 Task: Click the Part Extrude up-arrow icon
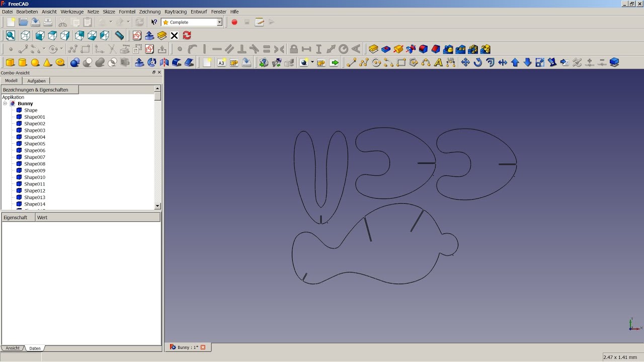(x=139, y=62)
